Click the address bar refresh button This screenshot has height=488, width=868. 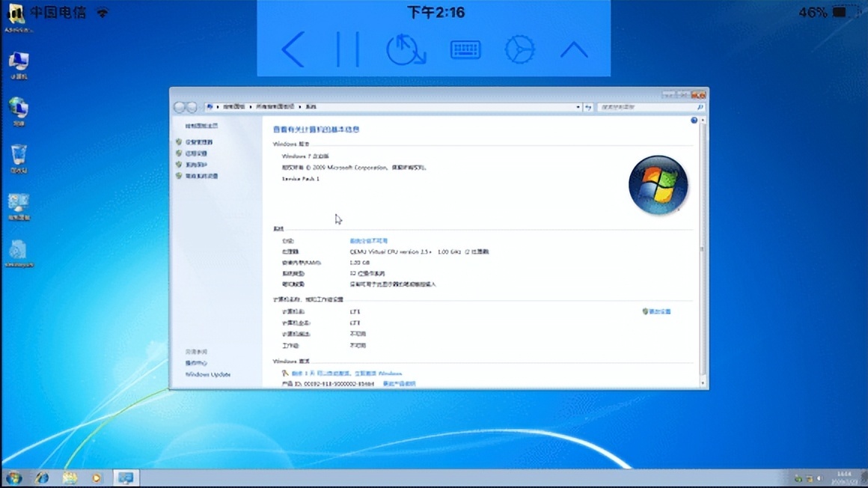[x=588, y=107]
